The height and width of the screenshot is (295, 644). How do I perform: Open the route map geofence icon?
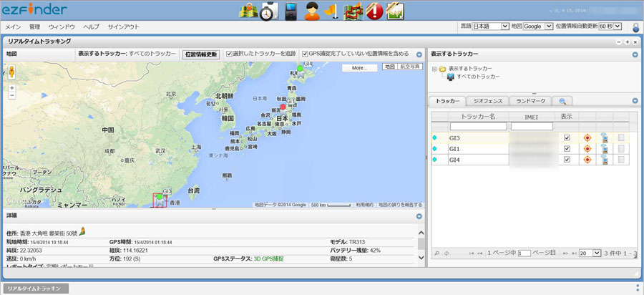(x=353, y=11)
